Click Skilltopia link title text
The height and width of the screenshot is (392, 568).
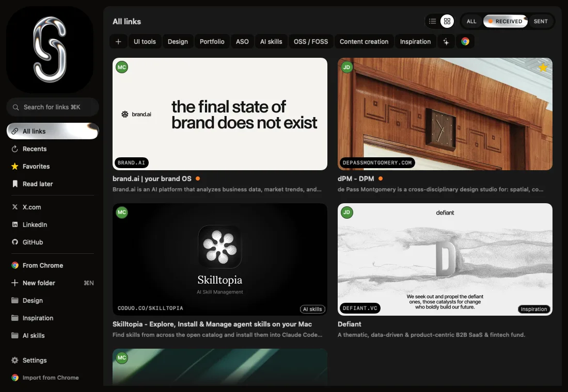(x=212, y=324)
